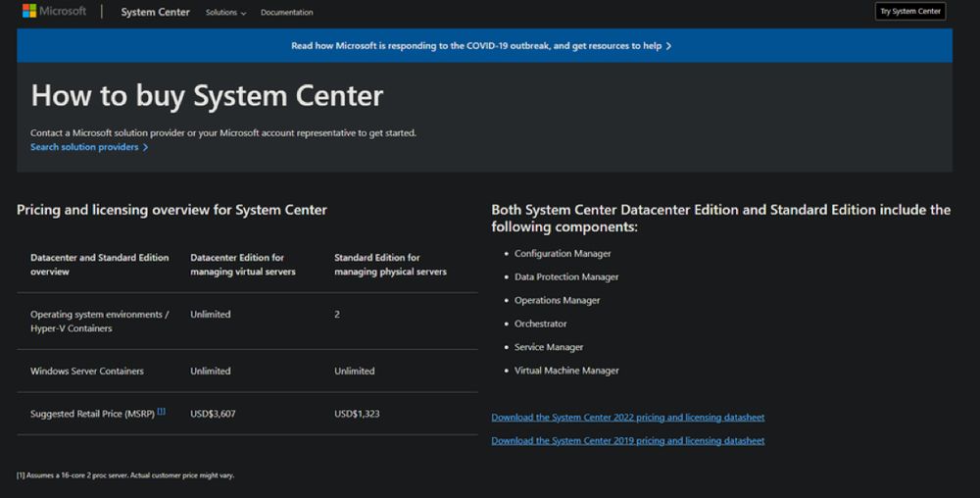
Task: Select the 'How to buy System Center' heading
Action: pos(207,96)
